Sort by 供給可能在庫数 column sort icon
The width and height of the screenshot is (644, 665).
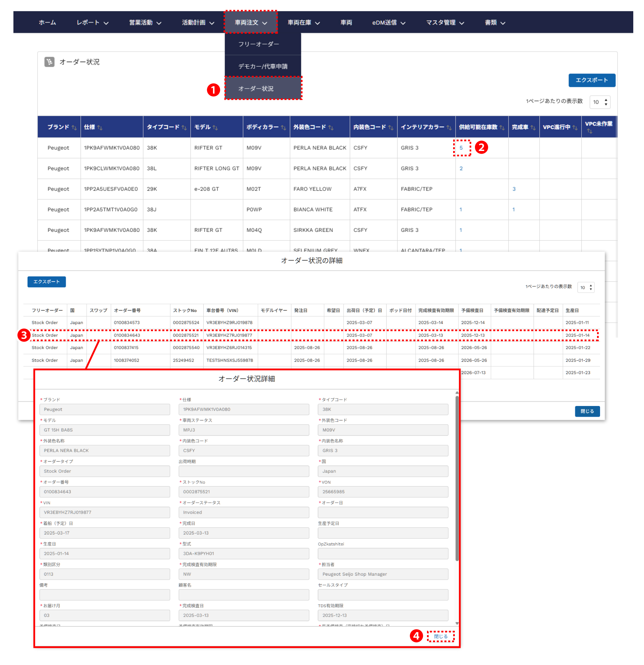click(x=501, y=127)
